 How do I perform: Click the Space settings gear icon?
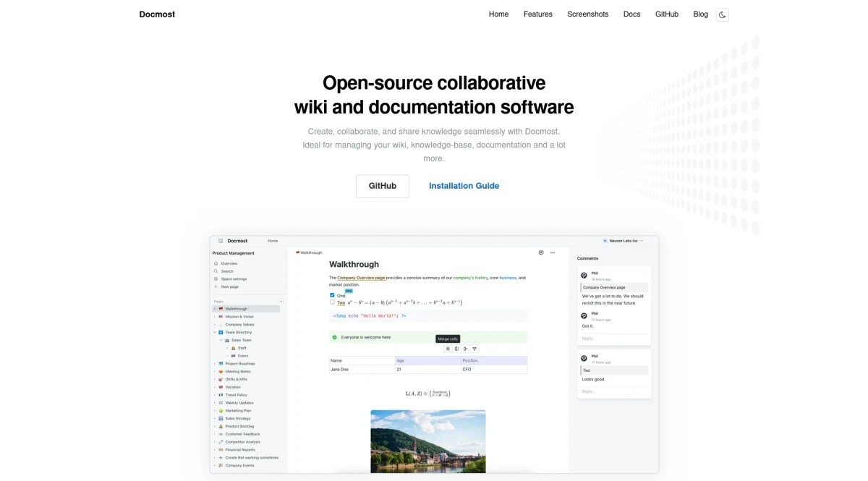pos(216,279)
